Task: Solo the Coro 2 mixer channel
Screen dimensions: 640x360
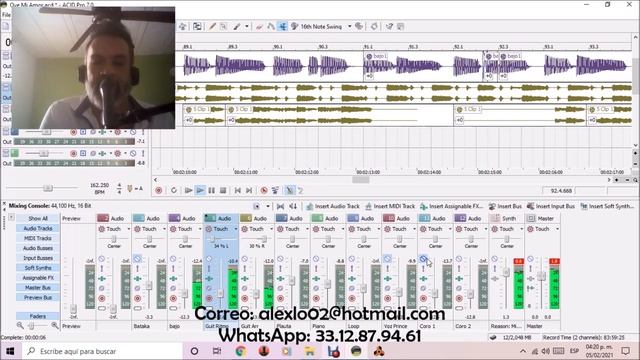Action: point(459,269)
